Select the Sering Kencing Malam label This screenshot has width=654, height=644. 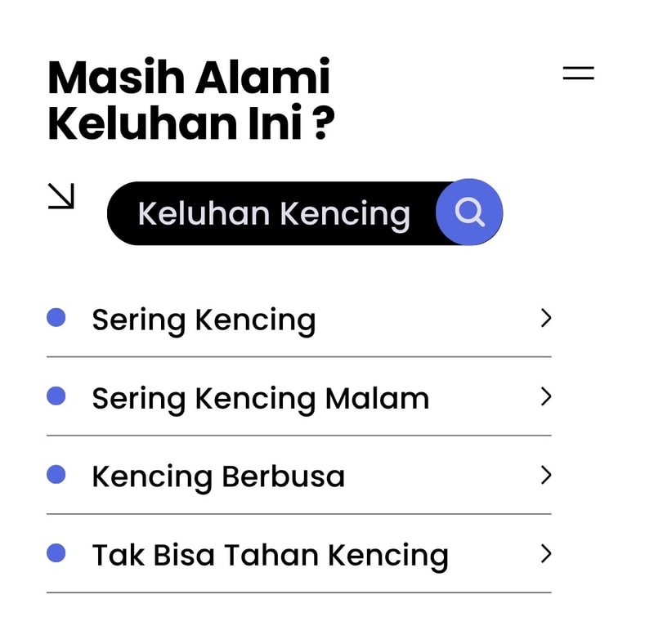coord(260,399)
